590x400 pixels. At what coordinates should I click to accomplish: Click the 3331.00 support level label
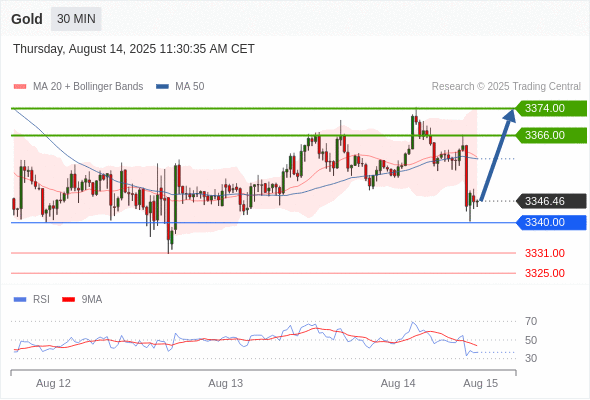tap(545, 253)
